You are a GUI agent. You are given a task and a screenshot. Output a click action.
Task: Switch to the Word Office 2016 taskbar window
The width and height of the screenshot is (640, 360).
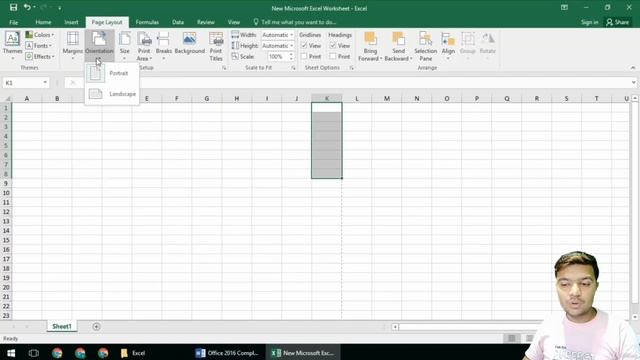tap(227, 353)
